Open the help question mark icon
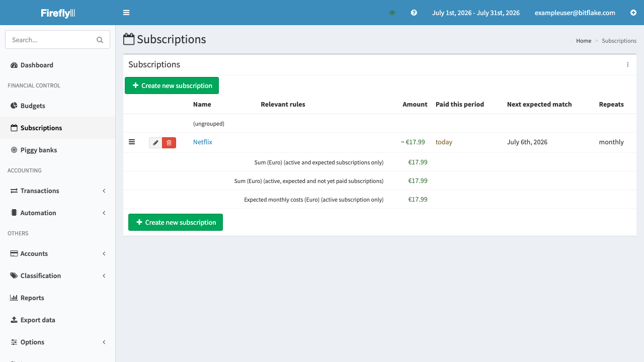The image size is (644, 362). (x=414, y=13)
